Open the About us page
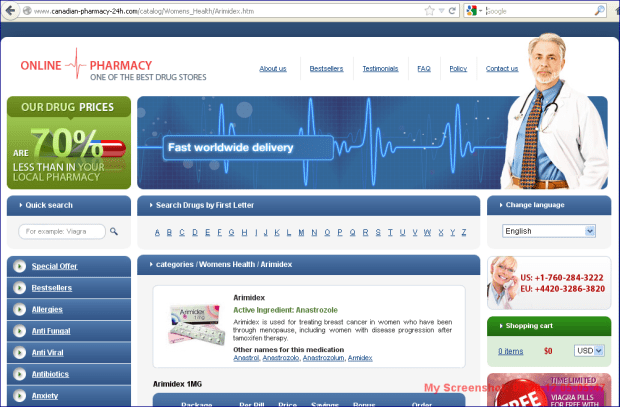 tap(273, 69)
